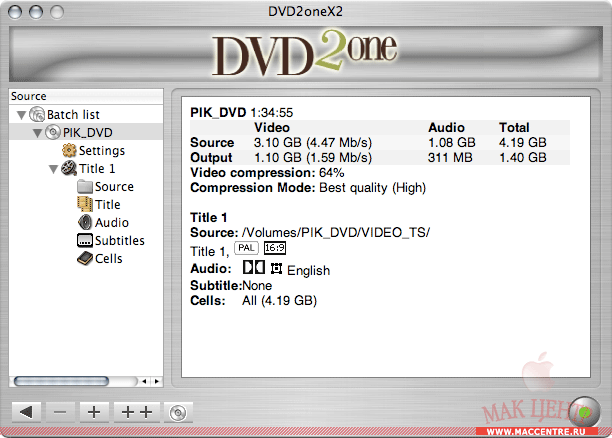Click the English audio language text
This screenshot has width=612, height=438.
[x=309, y=270]
